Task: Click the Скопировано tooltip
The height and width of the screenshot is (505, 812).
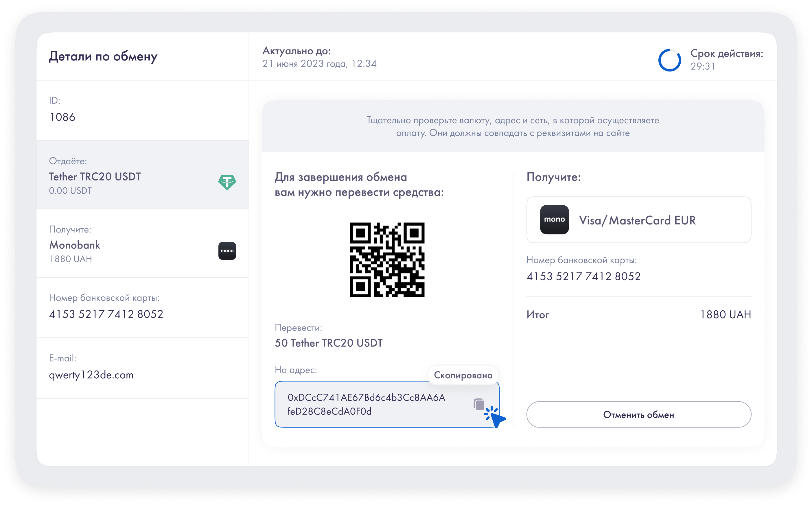Action: tap(463, 375)
